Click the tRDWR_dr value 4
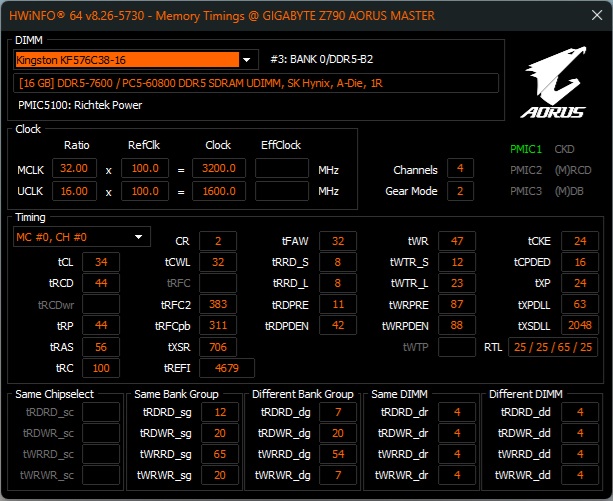Viewport: 613px width, 501px height. pyautogui.click(x=457, y=433)
